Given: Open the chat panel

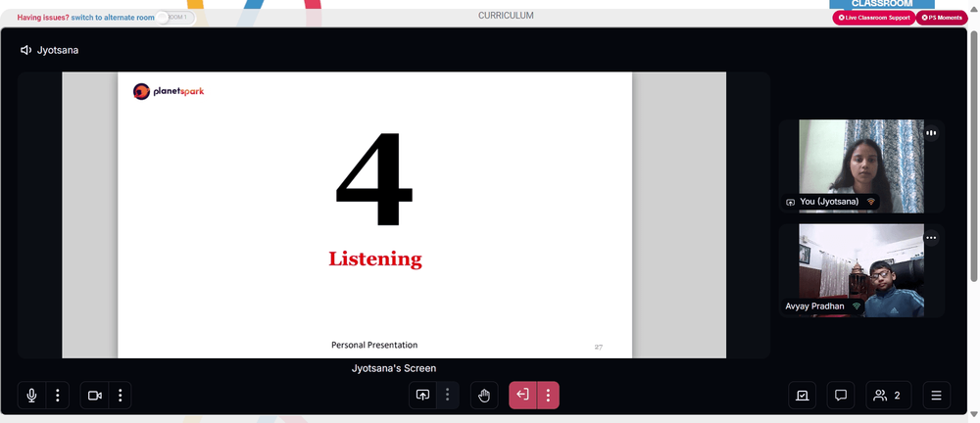Looking at the screenshot, I should coord(841,396).
